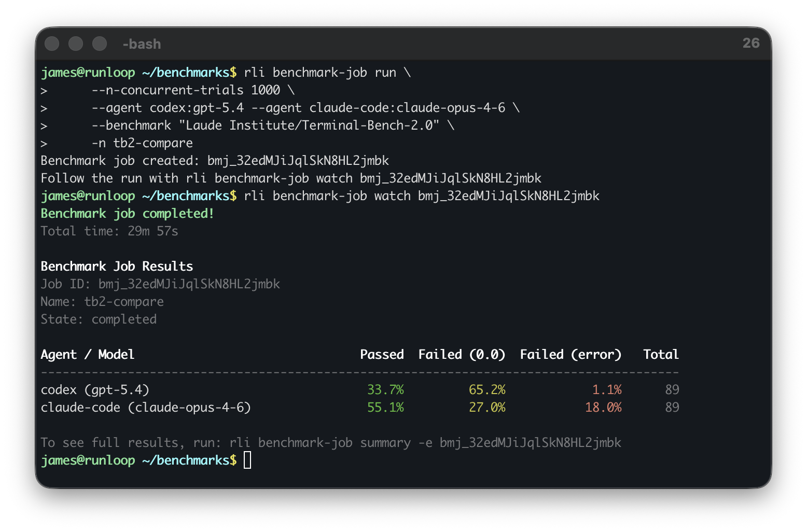Click the '"Laude Institute/Terminal-Bench-2.0"' benchmark name

(x=309, y=125)
